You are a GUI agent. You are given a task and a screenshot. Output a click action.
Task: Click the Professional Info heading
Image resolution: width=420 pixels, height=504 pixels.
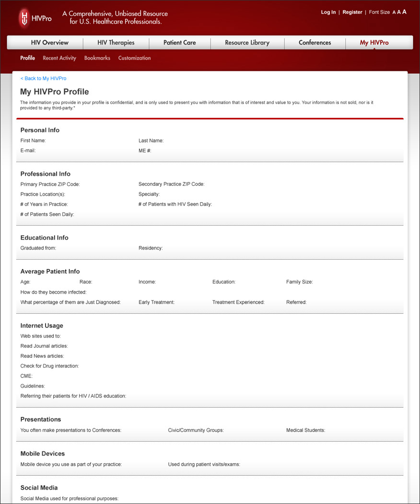pyautogui.click(x=46, y=174)
